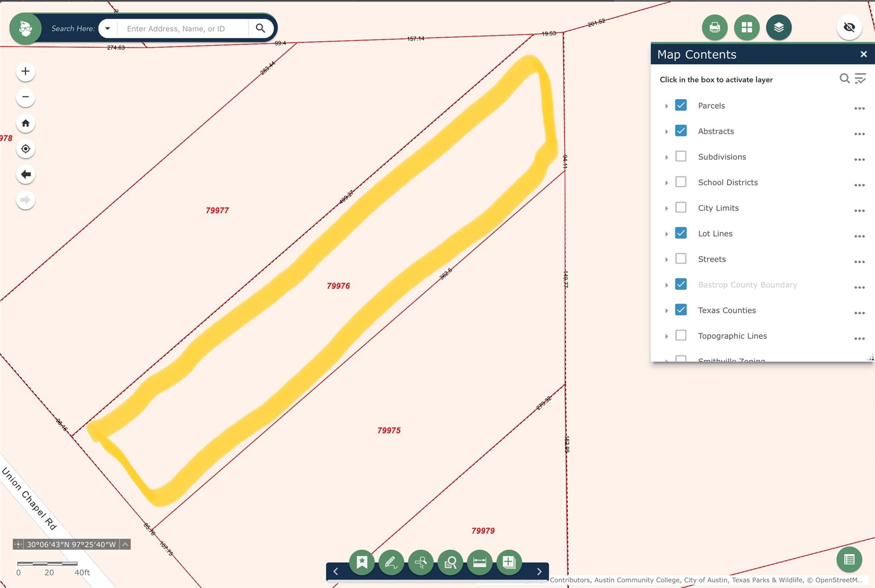The image size is (875, 588).
Task: Zoom in with the plus button
Action: (x=26, y=71)
